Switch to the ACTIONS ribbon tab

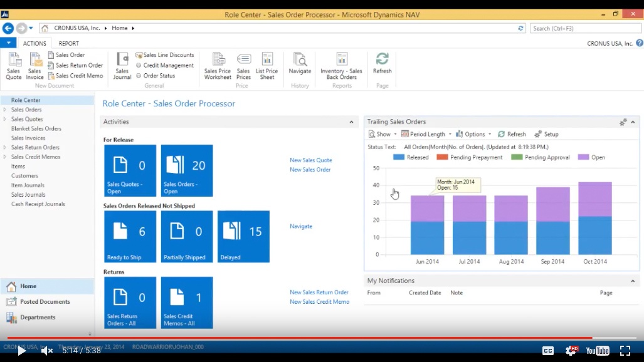(x=34, y=43)
